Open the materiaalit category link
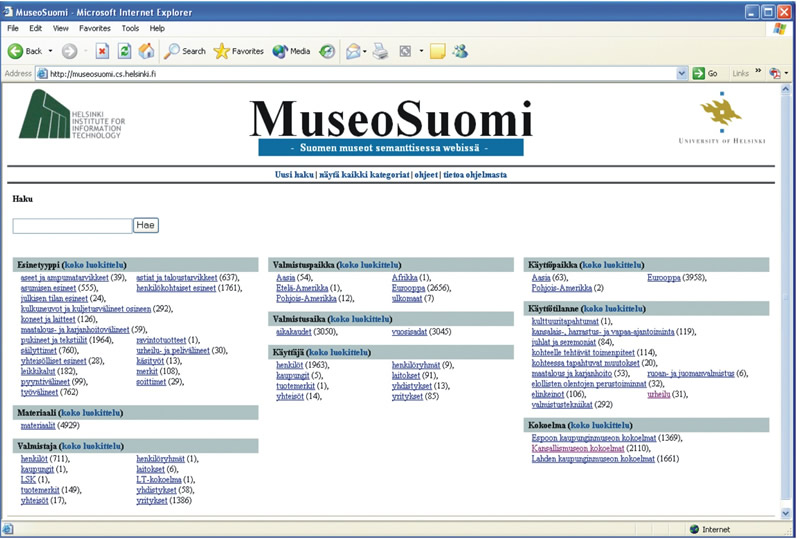Screen dimensions: 800x539 tap(38, 425)
